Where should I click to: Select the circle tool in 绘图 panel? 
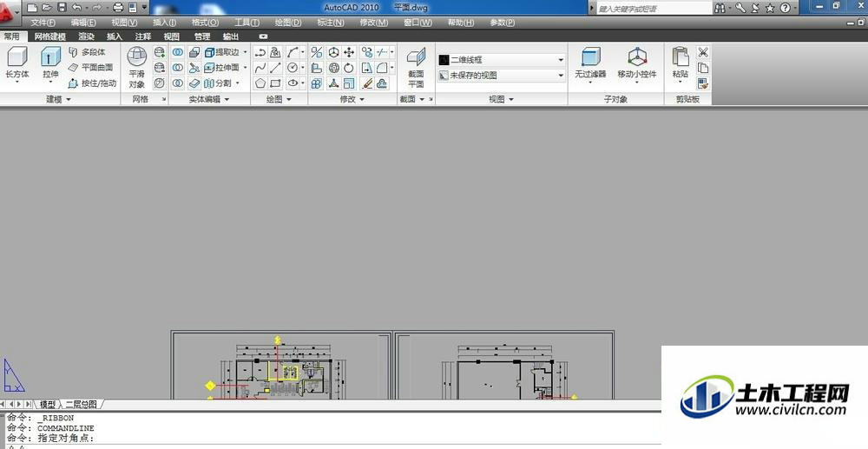pyautogui.click(x=293, y=68)
